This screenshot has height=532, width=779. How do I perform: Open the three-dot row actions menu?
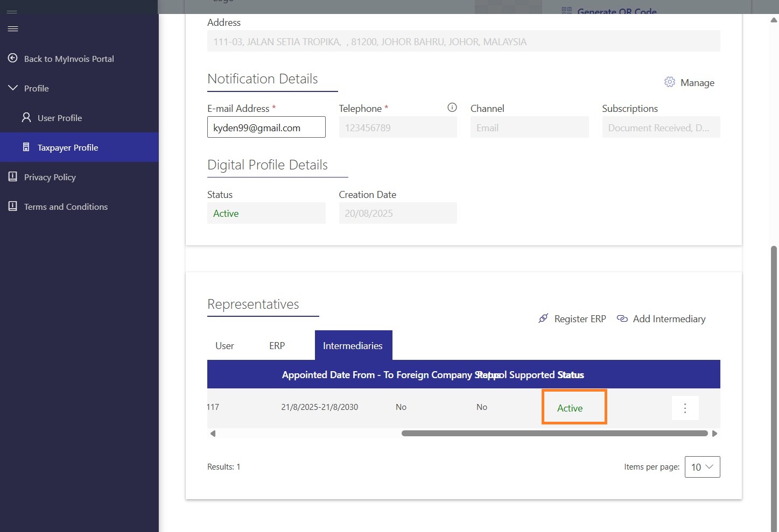685,408
